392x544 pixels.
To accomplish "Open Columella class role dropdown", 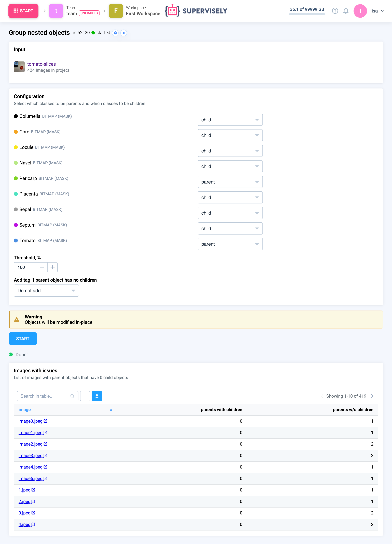I will (x=230, y=120).
